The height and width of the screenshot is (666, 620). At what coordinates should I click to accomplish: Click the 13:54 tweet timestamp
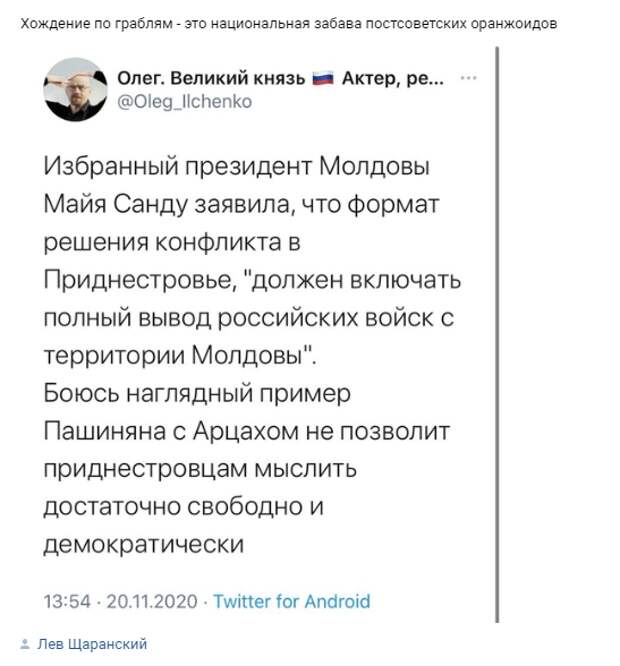(67, 602)
